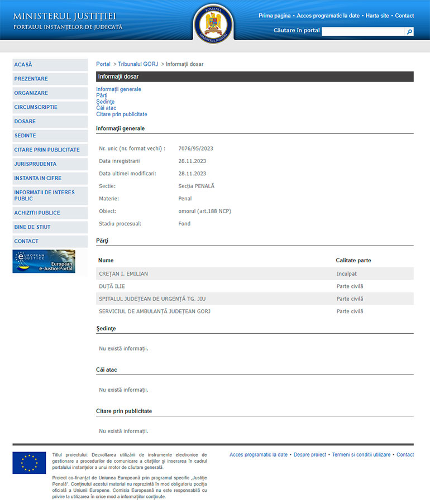Open PREZENTARE sidebar item
Screen dimensions: 430x504
[50, 79]
